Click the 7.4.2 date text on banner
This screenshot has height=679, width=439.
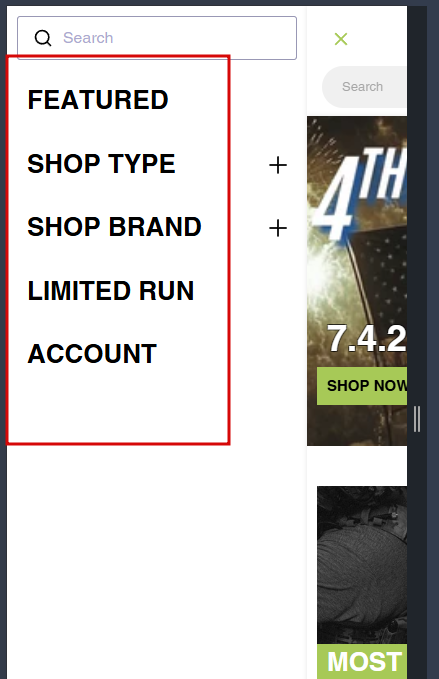367,339
